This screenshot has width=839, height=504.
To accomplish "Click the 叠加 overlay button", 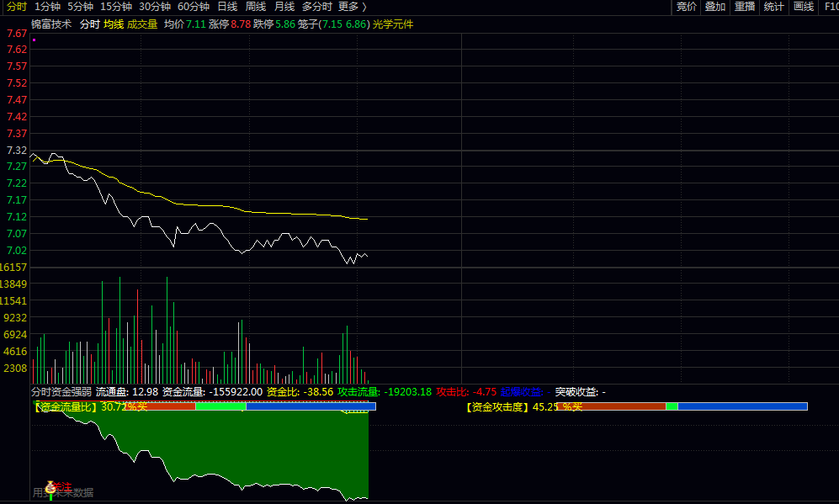I will point(715,7).
